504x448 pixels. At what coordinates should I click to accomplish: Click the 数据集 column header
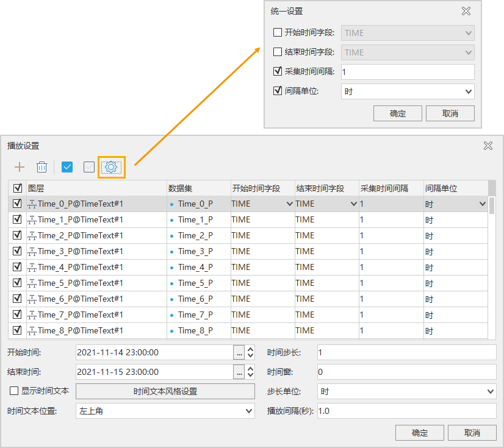click(198, 188)
